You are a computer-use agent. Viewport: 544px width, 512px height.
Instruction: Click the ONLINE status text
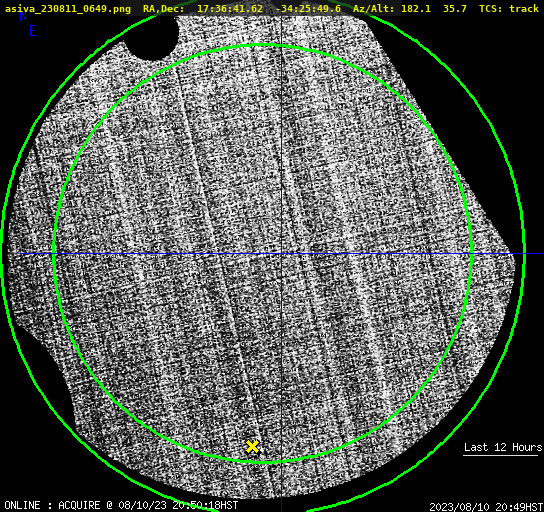22,505
